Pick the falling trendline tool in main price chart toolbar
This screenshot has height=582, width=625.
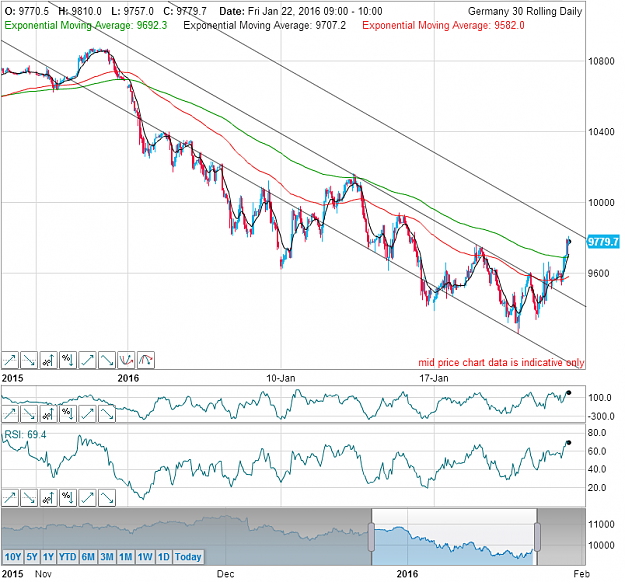click(x=106, y=360)
